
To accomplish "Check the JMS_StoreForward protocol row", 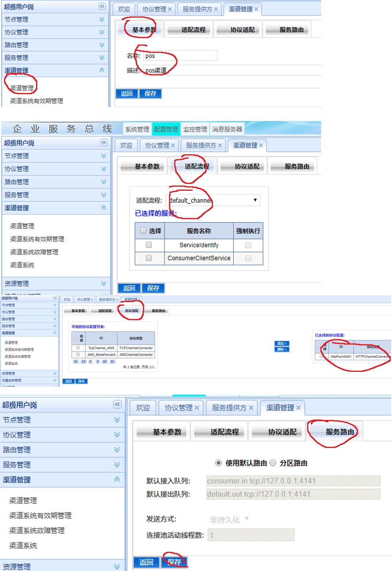I will [x=78, y=354].
